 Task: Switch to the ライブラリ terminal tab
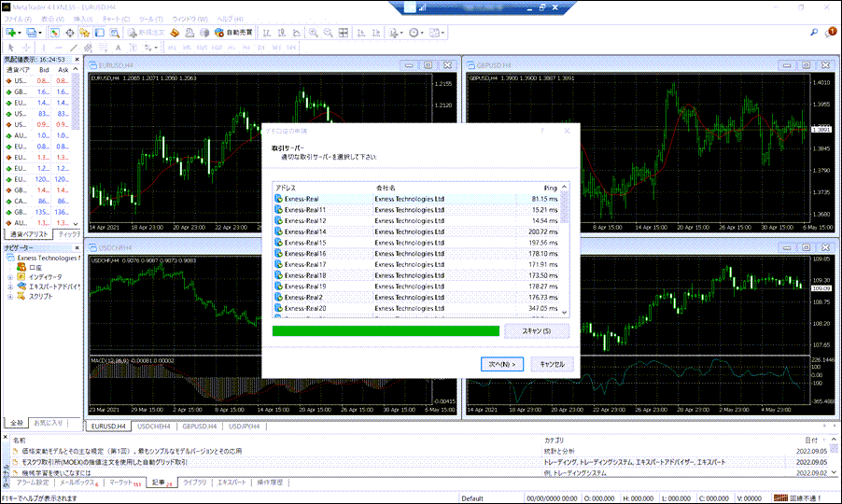coord(194,483)
